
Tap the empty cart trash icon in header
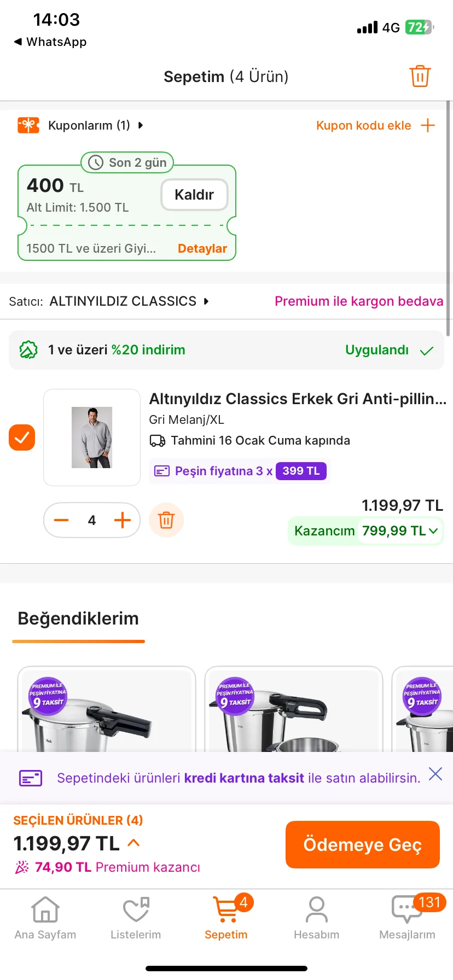(x=420, y=76)
